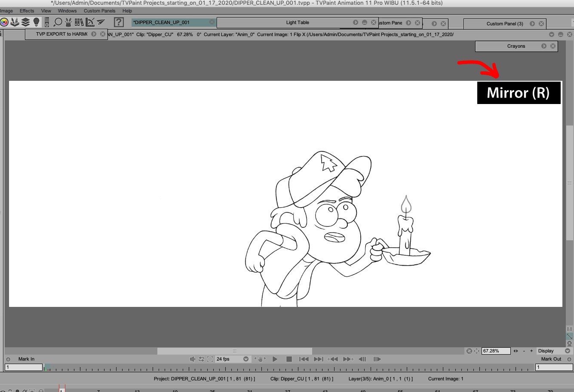Open the Image menu
This screenshot has width=574, height=392.
[x=6, y=11]
